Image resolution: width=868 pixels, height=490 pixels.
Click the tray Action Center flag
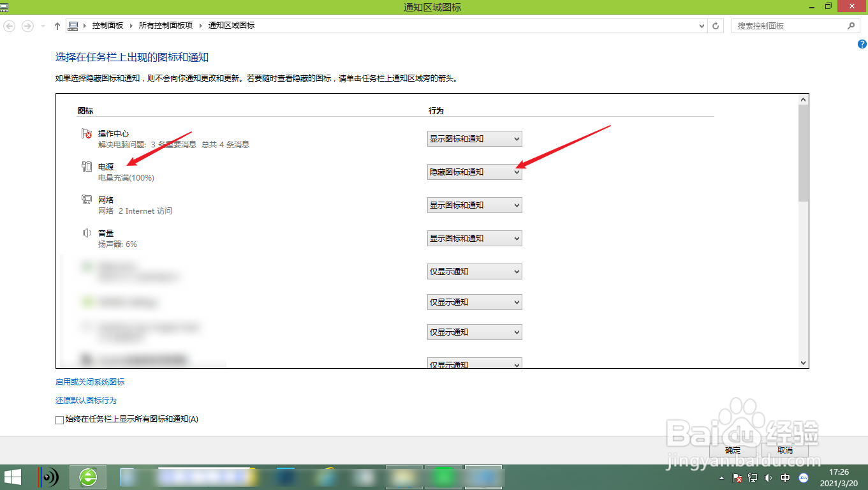[x=737, y=477]
